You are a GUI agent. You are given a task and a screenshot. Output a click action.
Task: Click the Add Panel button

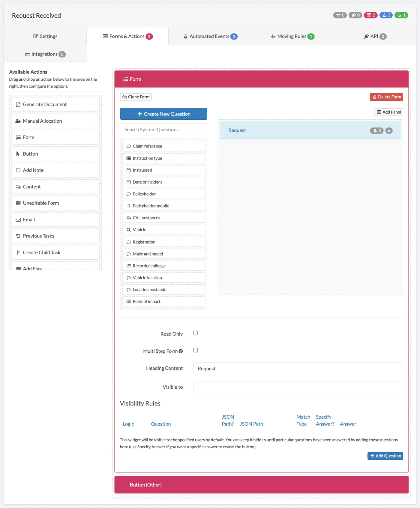[x=388, y=112]
